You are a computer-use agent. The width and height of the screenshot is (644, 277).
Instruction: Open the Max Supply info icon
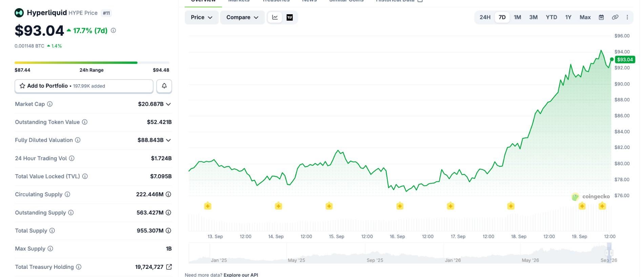pos(50,248)
